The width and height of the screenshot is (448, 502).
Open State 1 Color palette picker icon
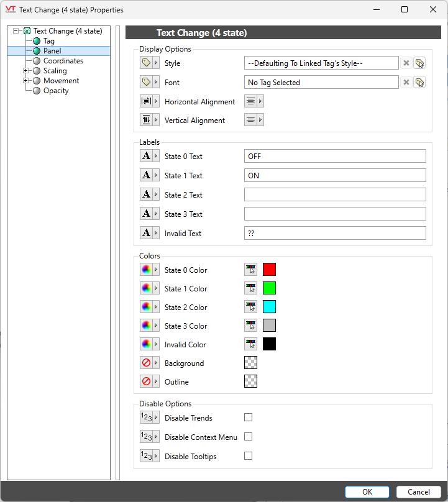pos(147,289)
